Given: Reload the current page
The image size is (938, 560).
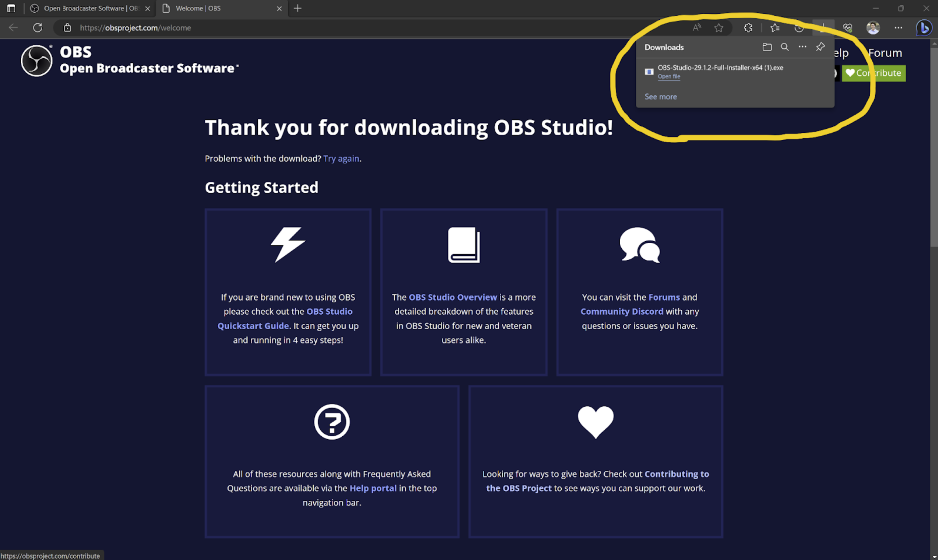Looking at the screenshot, I should pos(38,27).
